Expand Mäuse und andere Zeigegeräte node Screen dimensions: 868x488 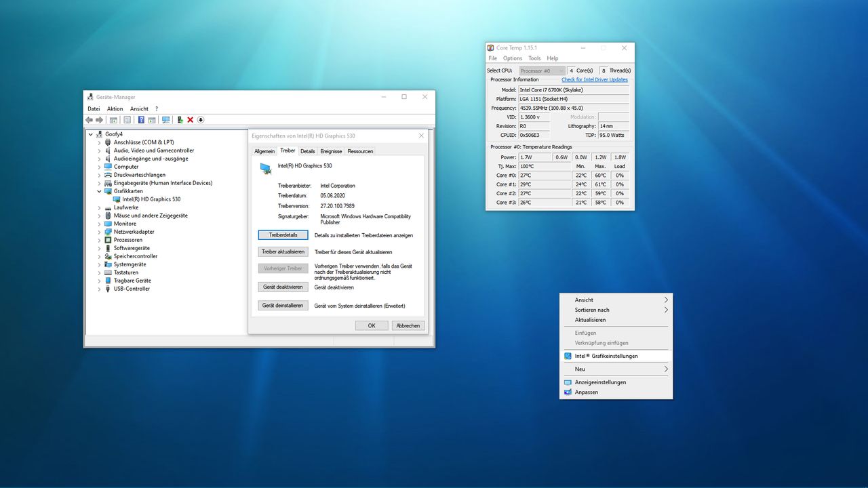coord(100,216)
